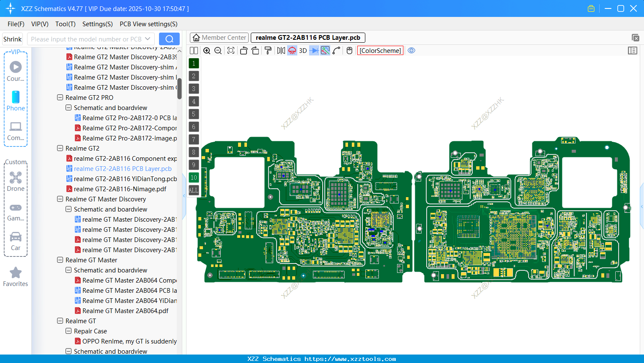This screenshot has height=363, width=644.
Task: Open the VIP(V) menu
Action: point(40,24)
